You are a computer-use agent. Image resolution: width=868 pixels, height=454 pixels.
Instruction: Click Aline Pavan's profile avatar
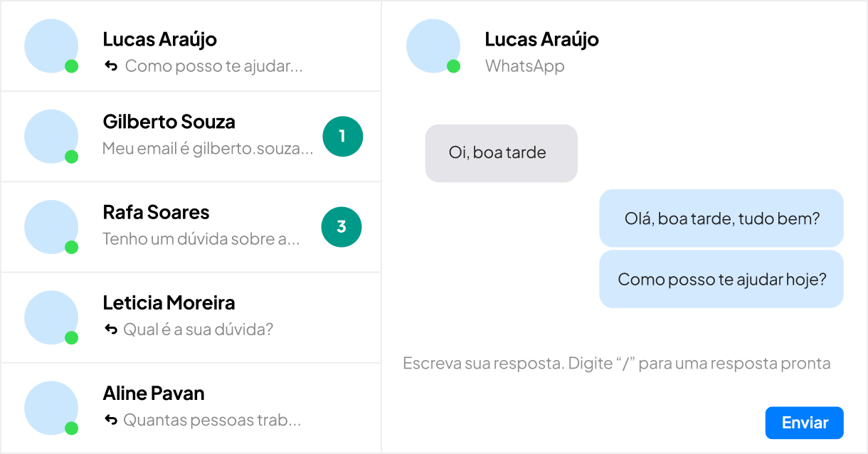tap(51, 408)
